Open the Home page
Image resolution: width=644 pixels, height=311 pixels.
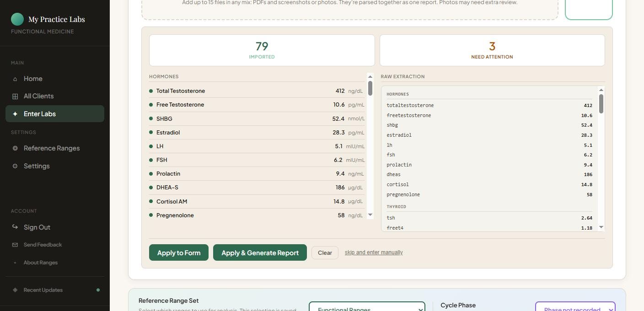pyautogui.click(x=55, y=79)
